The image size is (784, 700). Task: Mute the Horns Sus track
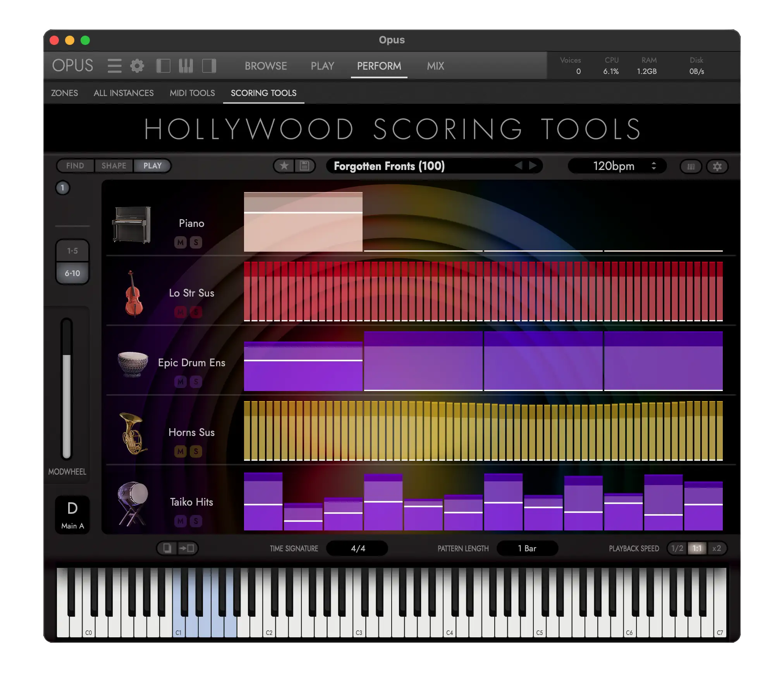[x=181, y=451]
